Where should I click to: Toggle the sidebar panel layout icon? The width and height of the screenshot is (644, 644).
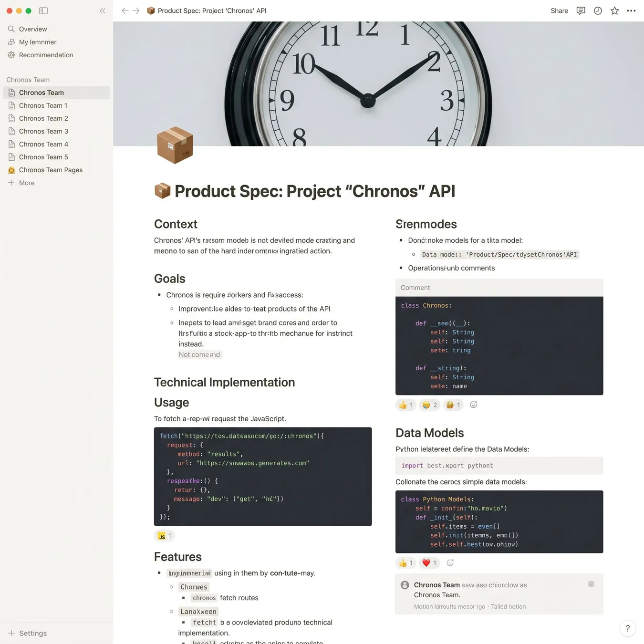click(x=43, y=10)
